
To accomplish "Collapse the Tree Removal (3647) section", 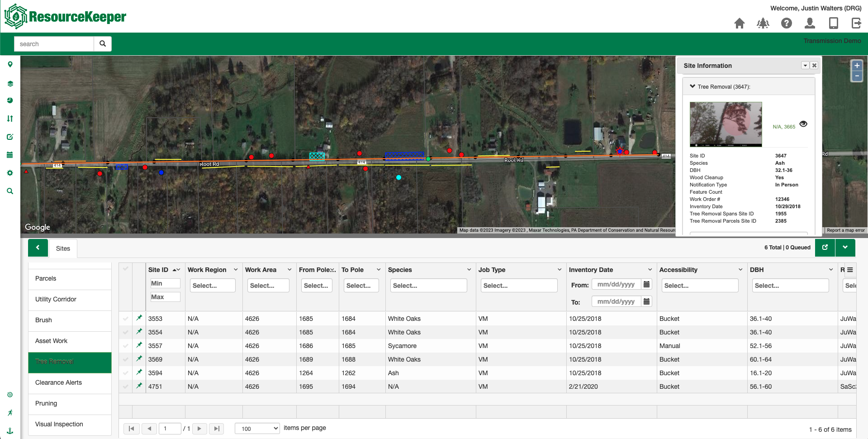I will tap(692, 86).
